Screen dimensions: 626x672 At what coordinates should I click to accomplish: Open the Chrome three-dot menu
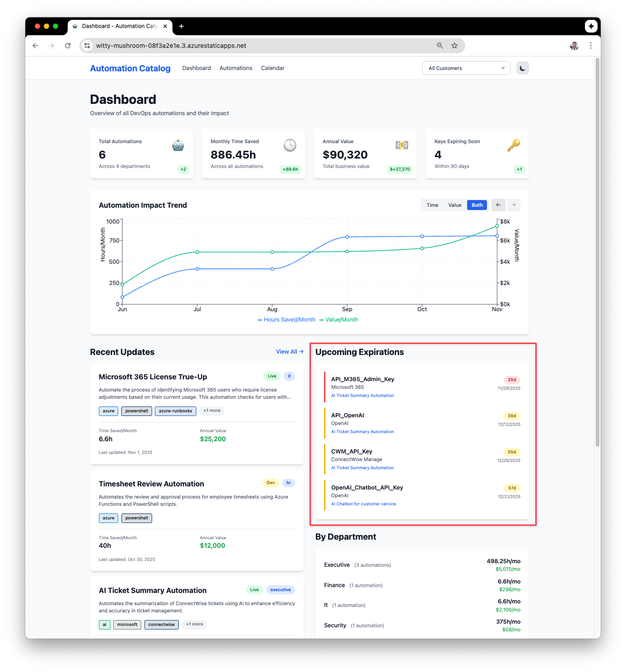pyautogui.click(x=590, y=46)
